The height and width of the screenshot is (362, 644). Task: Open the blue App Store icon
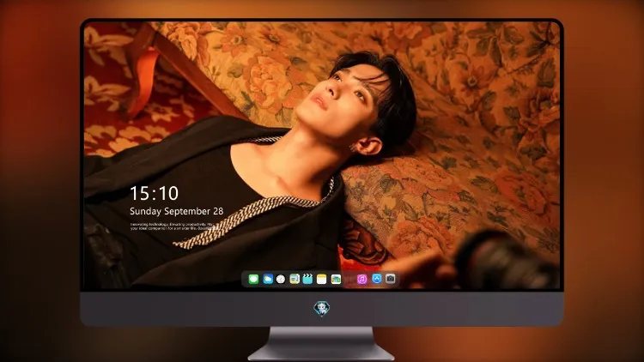pyautogui.click(x=377, y=279)
